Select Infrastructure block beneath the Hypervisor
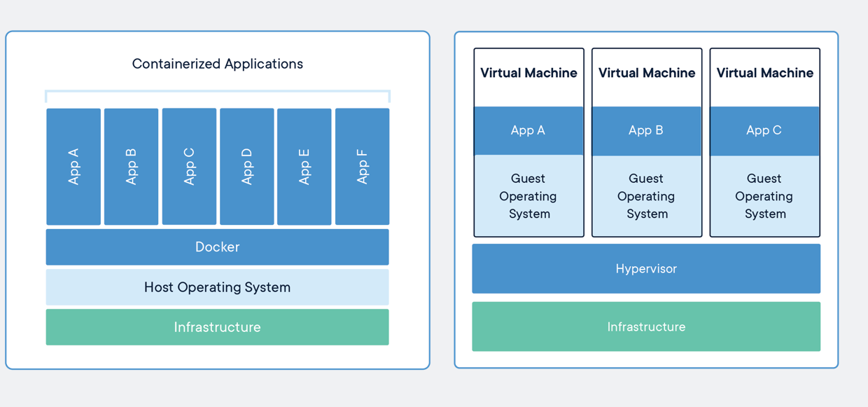The width and height of the screenshot is (868, 407). click(x=645, y=326)
